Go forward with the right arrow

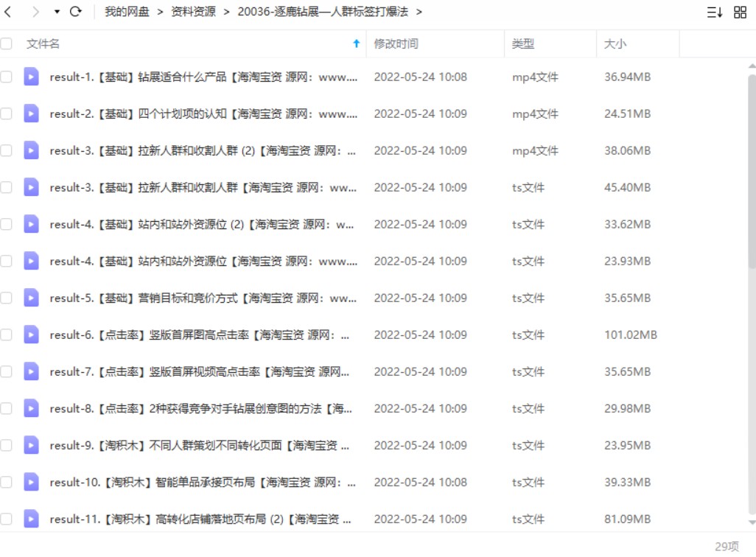pyautogui.click(x=35, y=12)
